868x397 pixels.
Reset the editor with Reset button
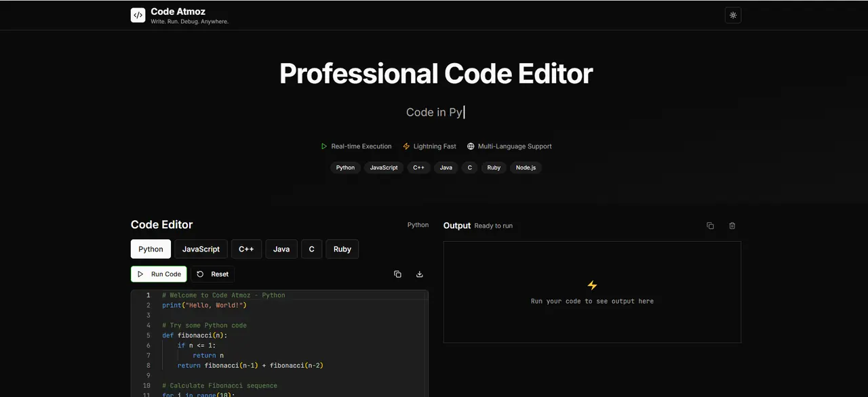pyautogui.click(x=213, y=274)
